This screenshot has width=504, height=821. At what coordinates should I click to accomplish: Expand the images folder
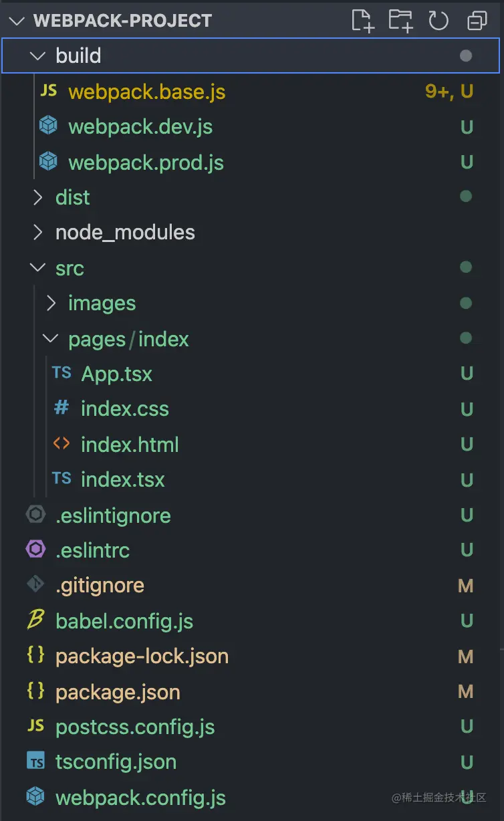[x=51, y=303]
